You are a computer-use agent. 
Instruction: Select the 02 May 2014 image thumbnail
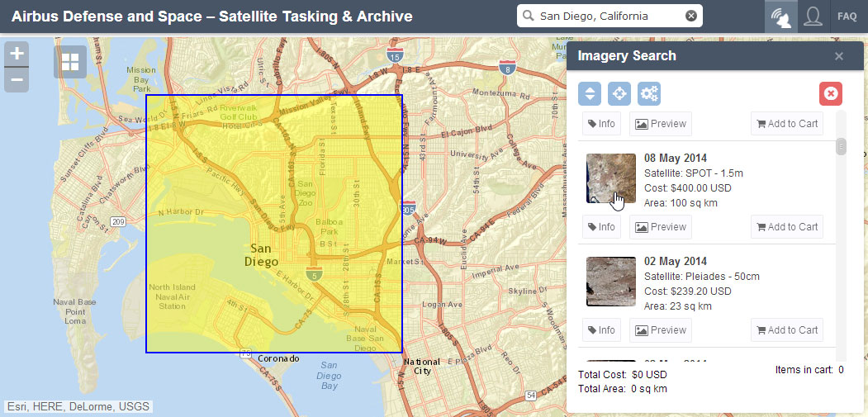coord(611,282)
